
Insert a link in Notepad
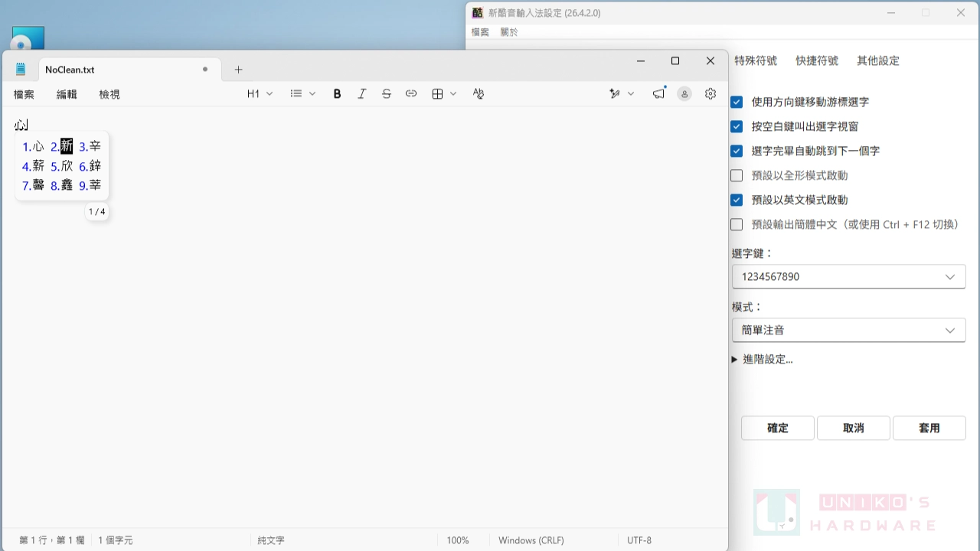pos(411,93)
